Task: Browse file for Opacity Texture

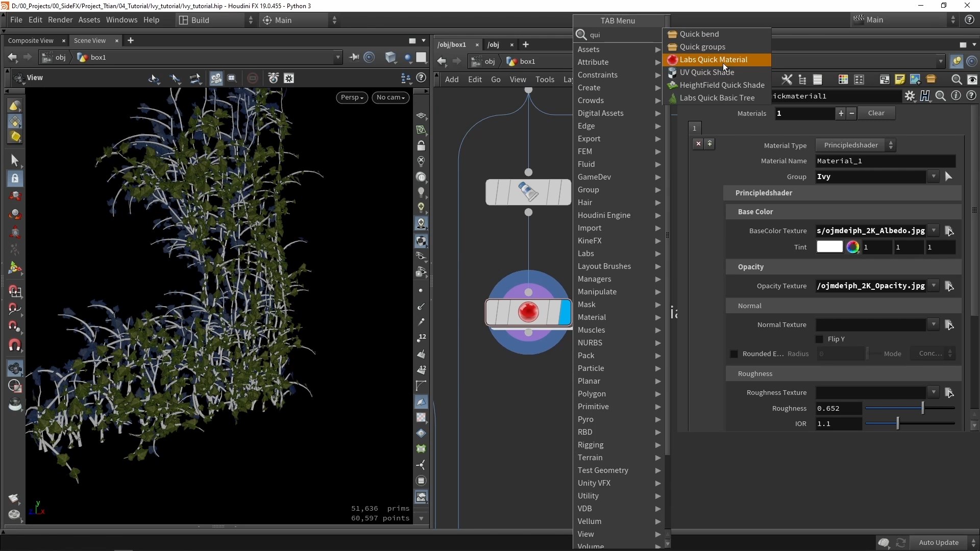Action: [949, 286]
